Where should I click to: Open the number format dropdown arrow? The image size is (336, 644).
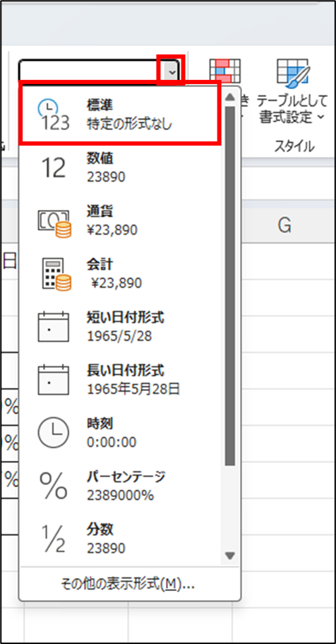click(172, 72)
